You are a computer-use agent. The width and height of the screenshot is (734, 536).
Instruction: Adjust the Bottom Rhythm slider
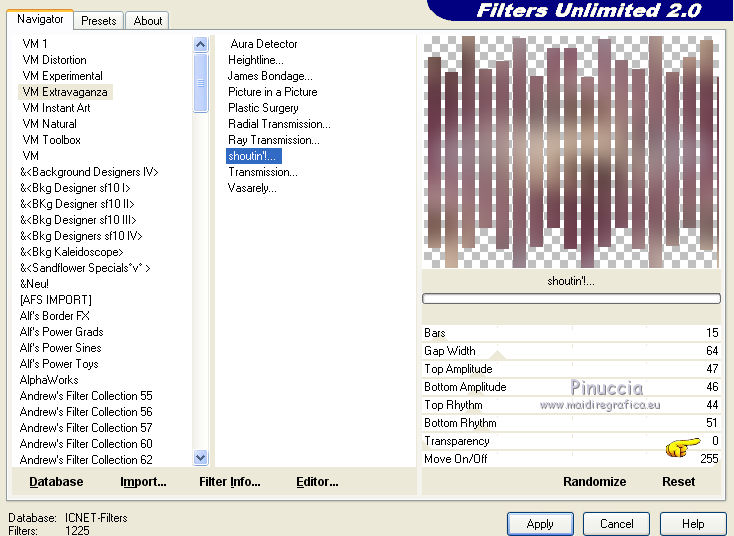click(571, 423)
